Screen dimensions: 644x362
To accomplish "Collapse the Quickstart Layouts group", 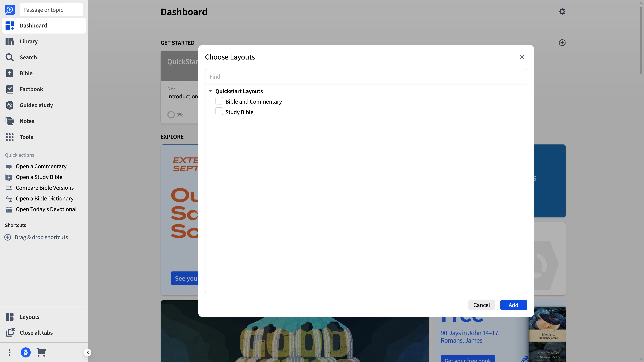I will [x=210, y=91].
